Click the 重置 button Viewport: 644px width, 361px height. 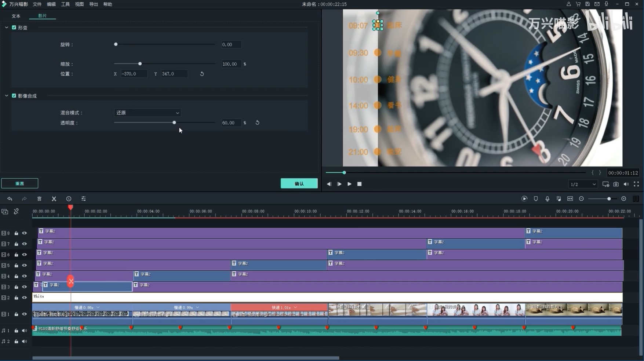[20, 183]
